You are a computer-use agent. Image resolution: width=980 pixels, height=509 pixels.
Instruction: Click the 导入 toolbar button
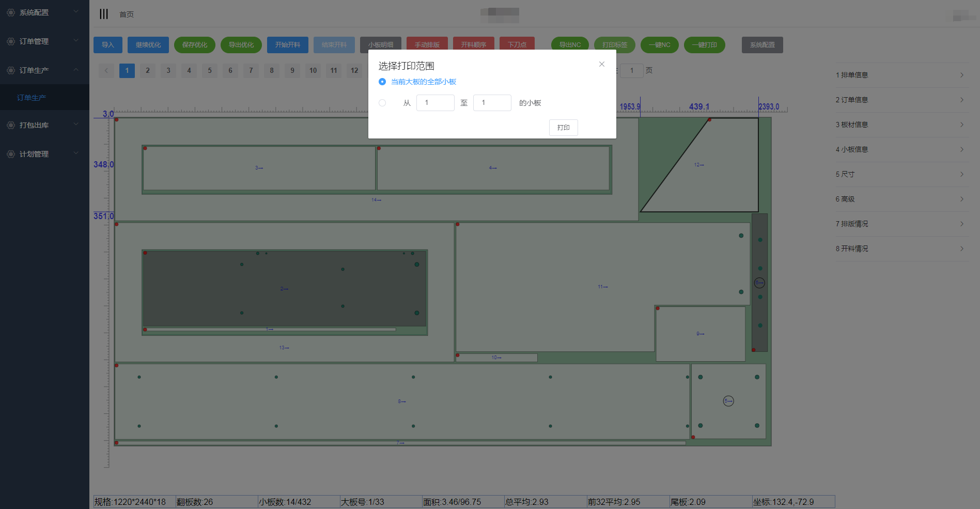pyautogui.click(x=107, y=45)
